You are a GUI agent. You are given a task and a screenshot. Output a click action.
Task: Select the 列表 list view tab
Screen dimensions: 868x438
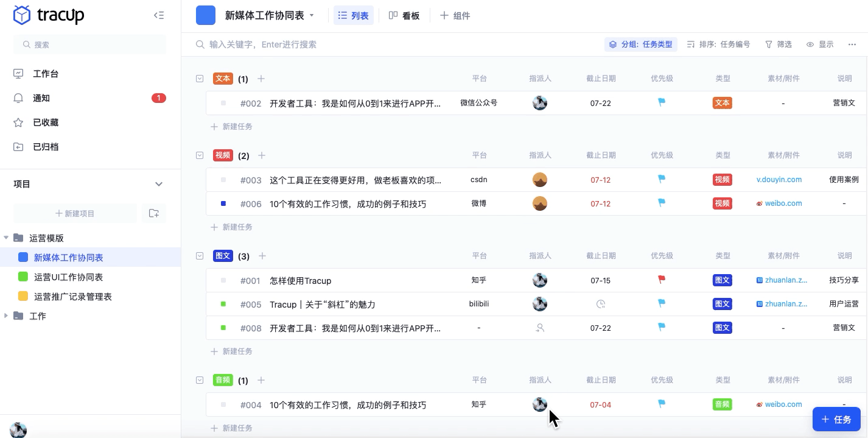(x=354, y=15)
